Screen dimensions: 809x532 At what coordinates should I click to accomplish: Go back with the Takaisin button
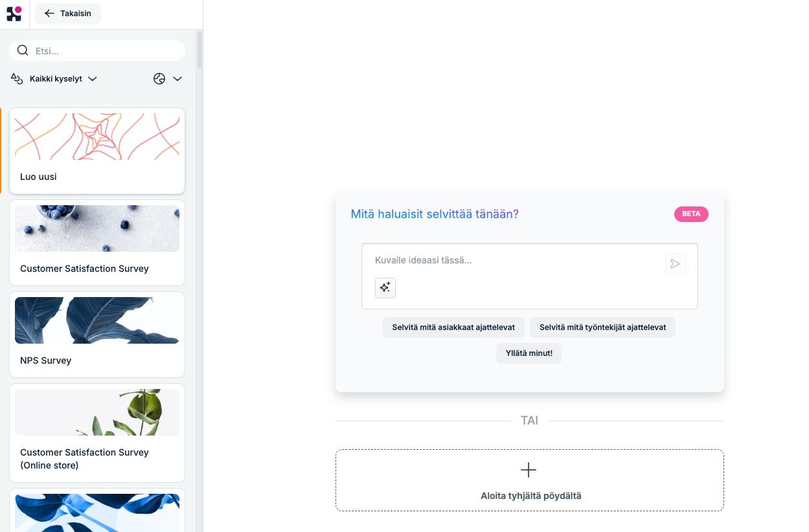(x=68, y=14)
